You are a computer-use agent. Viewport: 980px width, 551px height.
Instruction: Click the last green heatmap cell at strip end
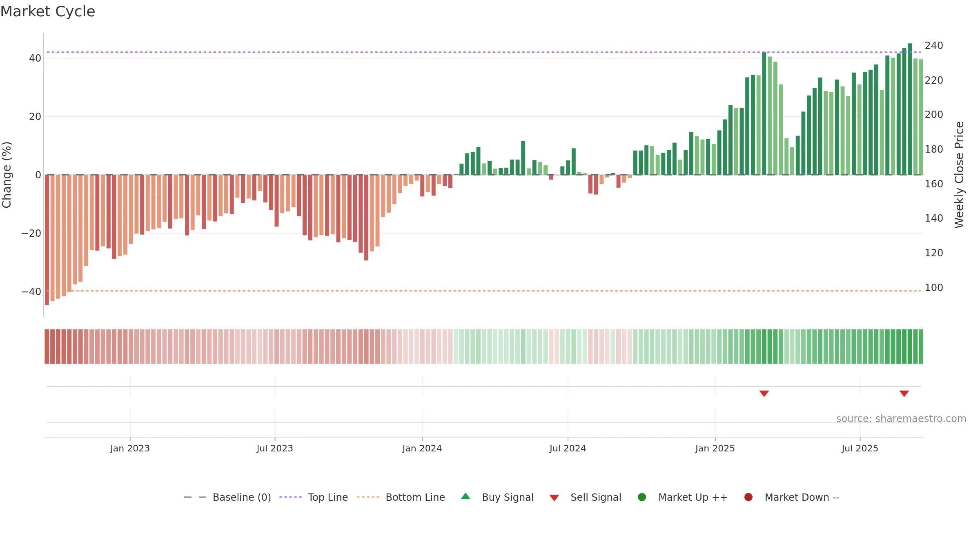coord(921,347)
